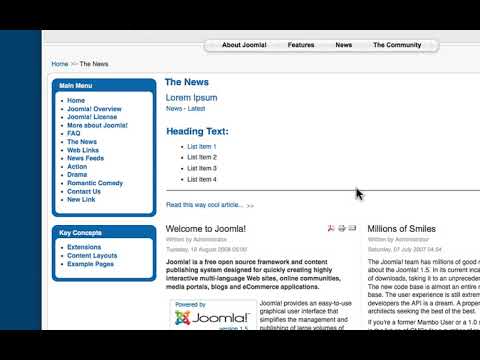Click List Item 1 link
The image size is (480, 360).
click(202, 146)
